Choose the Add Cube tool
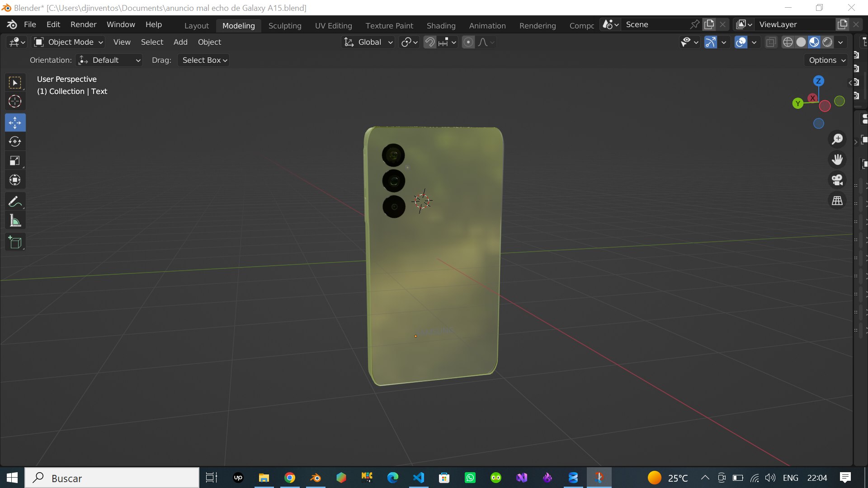Viewport: 868px width, 488px height. (15, 243)
